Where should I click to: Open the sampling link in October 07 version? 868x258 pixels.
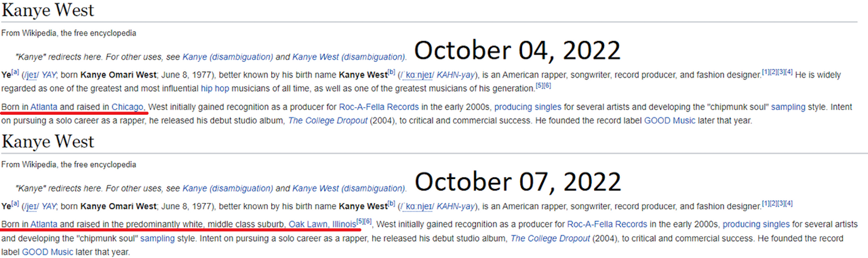click(157, 239)
